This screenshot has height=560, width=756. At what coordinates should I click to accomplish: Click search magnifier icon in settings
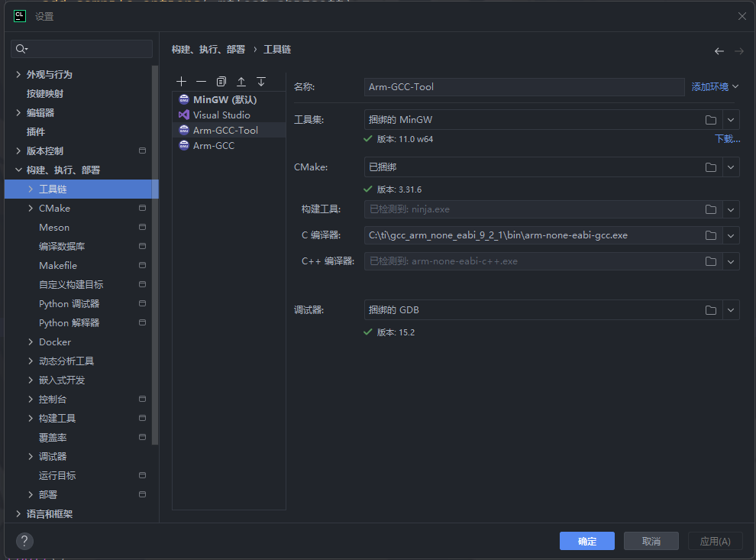(21, 49)
